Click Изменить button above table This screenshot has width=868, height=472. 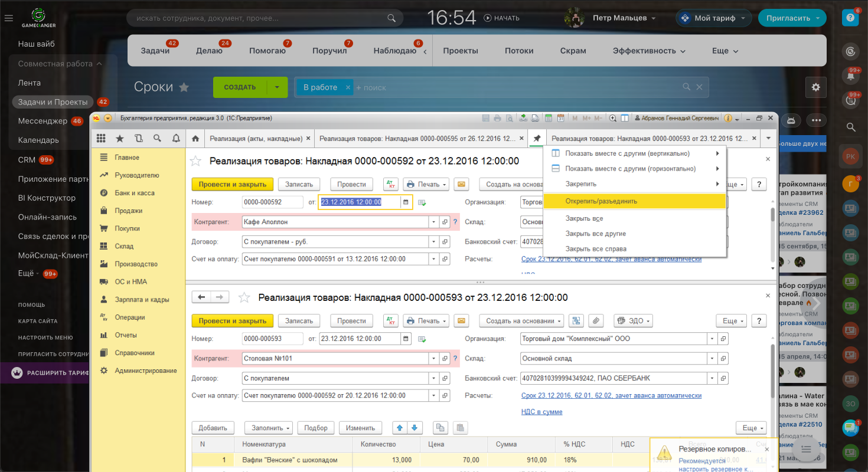coord(360,428)
